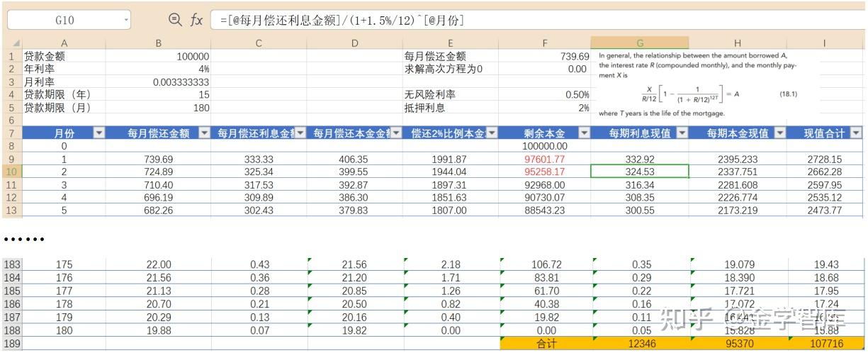The image size is (868, 353).
Task: Select row 183 header number
Action: pos(12,264)
